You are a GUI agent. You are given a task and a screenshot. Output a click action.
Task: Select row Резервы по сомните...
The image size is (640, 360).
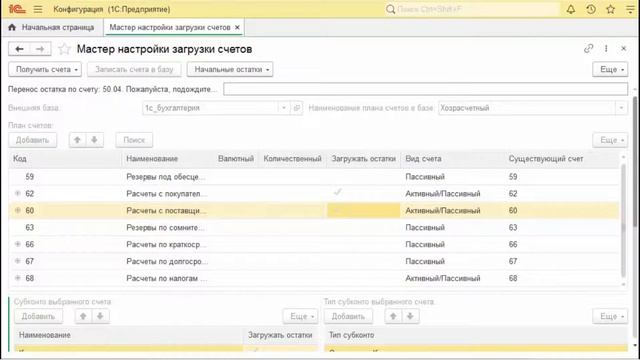click(x=313, y=227)
